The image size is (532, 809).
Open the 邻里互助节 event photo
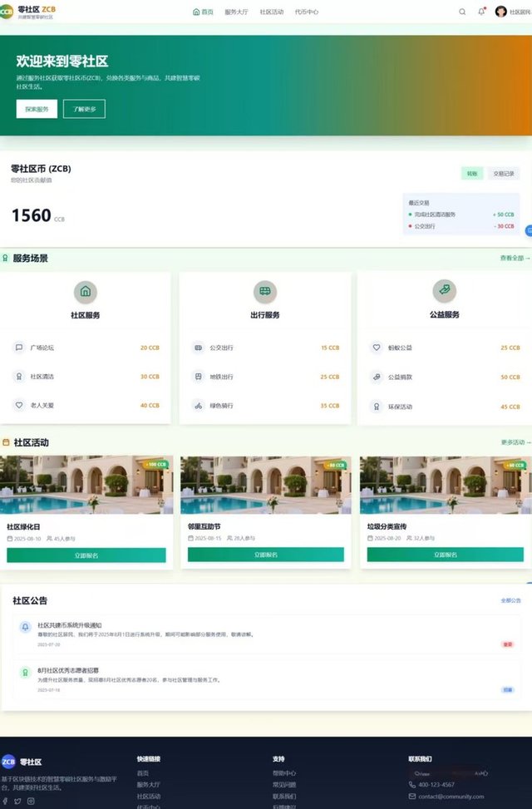click(266, 485)
